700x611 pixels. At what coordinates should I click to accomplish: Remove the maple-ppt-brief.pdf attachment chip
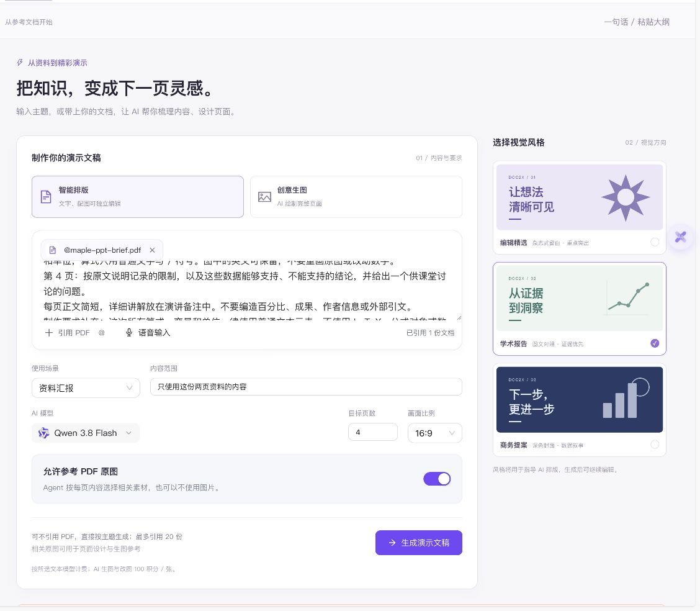(x=152, y=250)
